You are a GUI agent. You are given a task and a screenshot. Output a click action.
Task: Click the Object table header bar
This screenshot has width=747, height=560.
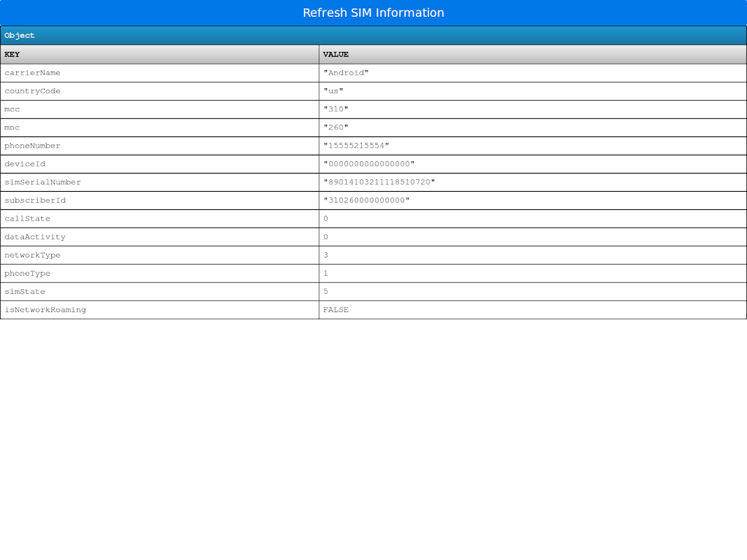click(374, 35)
